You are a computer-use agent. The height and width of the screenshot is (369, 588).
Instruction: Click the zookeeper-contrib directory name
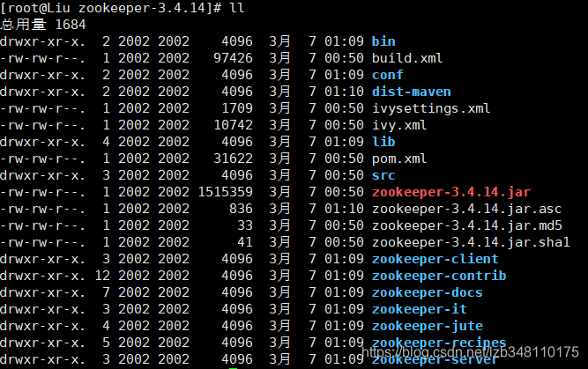[439, 276]
